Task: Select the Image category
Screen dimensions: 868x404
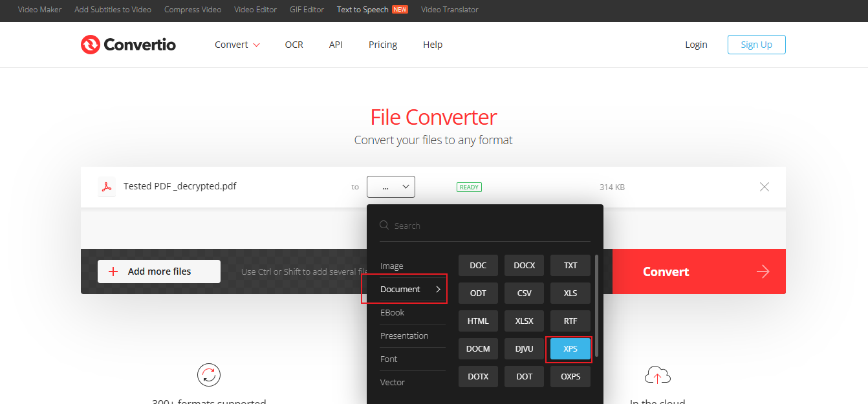Action: tap(392, 266)
